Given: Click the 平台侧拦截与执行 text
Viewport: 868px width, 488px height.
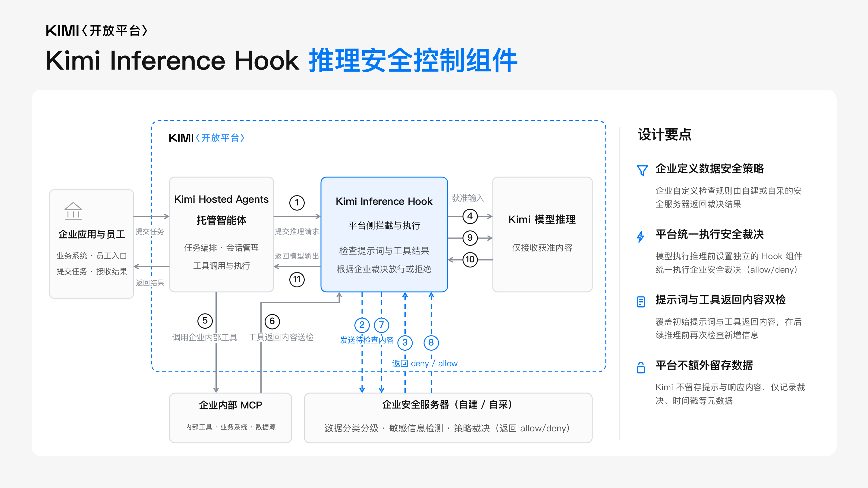Looking at the screenshot, I should (384, 225).
